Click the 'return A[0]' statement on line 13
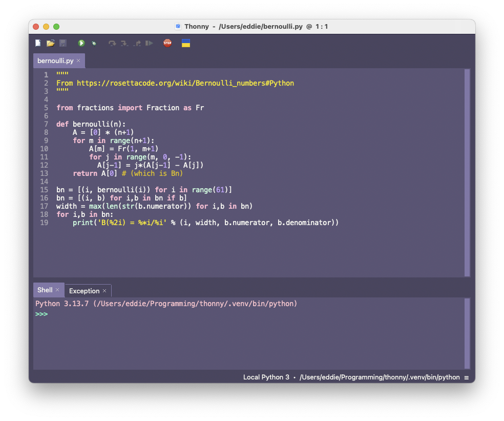Screen dimensions: 504x421 (x=95, y=173)
